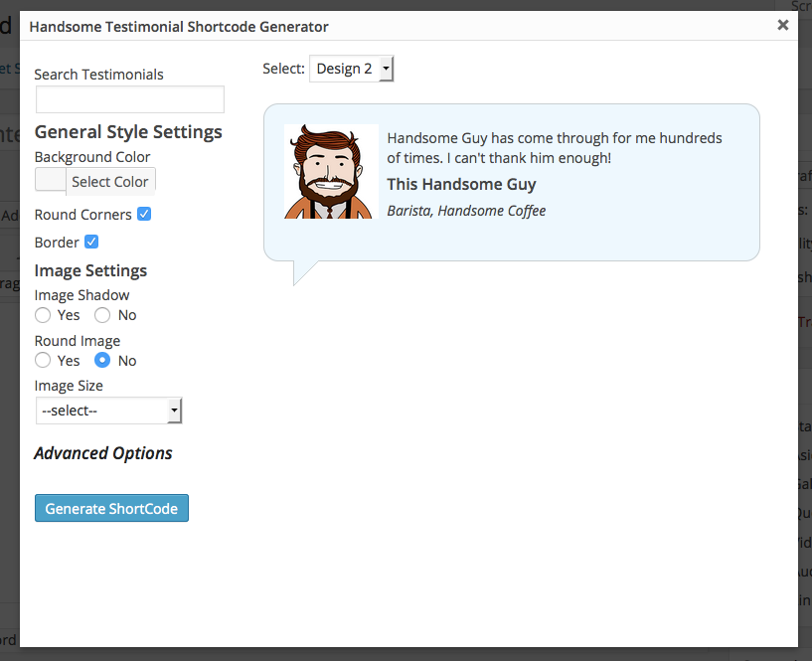Close the Shortcode Generator dialog

[783, 25]
